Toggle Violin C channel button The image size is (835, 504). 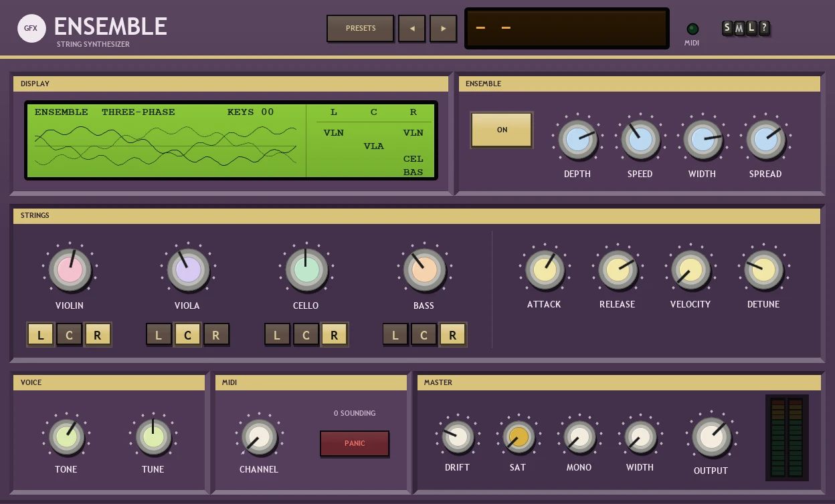[69, 335]
